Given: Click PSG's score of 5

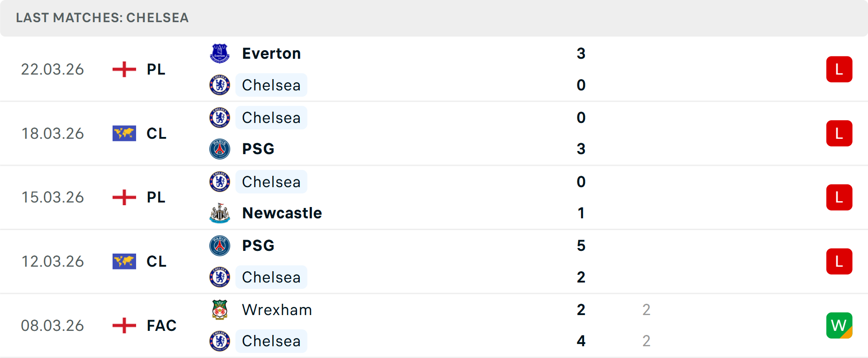Looking at the screenshot, I should [581, 245].
